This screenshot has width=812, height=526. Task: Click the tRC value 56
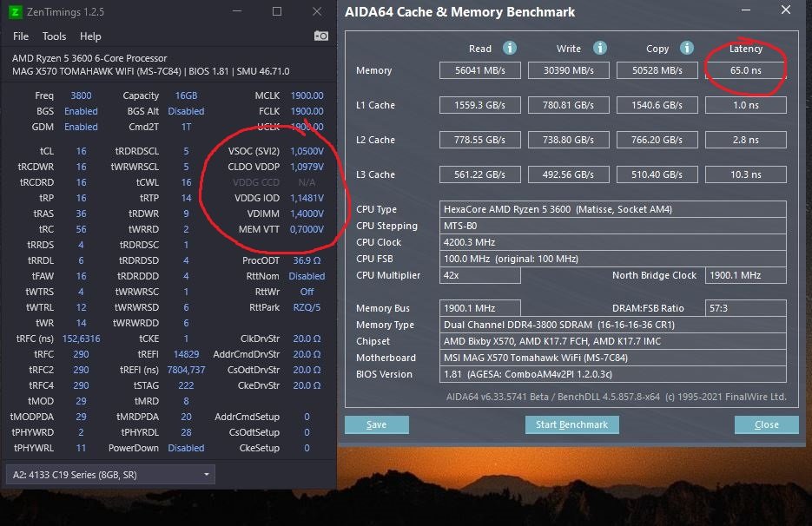point(82,229)
